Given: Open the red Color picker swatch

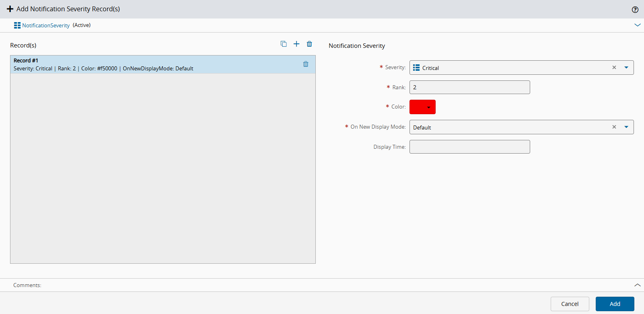Looking at the screenshot, I should 422,107.
